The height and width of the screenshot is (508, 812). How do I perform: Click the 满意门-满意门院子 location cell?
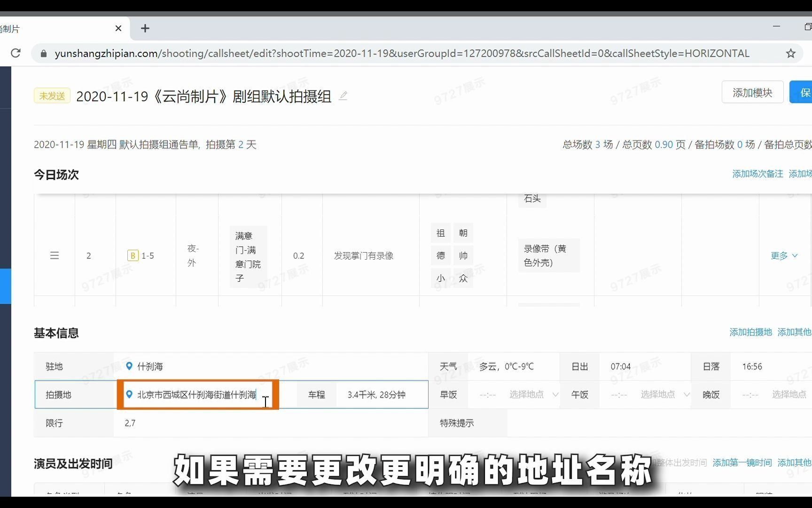(x=248, y=257)
